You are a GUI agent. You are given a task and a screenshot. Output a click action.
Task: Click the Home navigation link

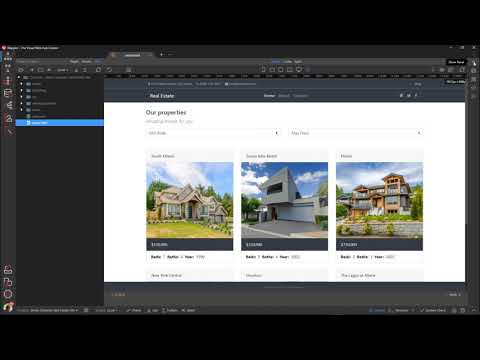point(269,96)
